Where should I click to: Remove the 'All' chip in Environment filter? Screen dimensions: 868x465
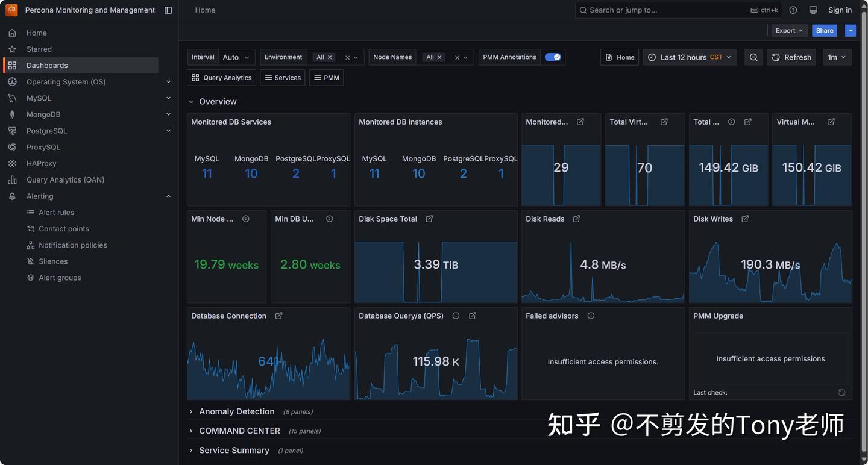tap(330, 57)
